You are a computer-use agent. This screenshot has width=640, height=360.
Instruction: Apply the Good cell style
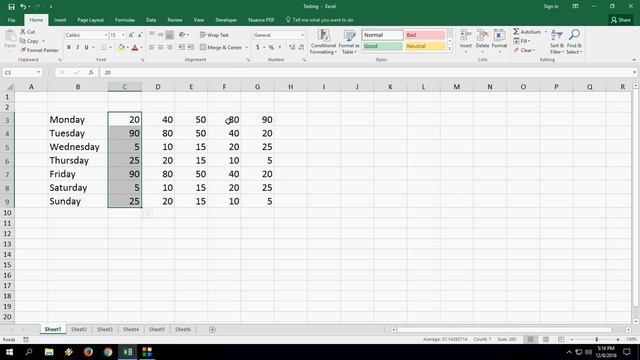382,46
